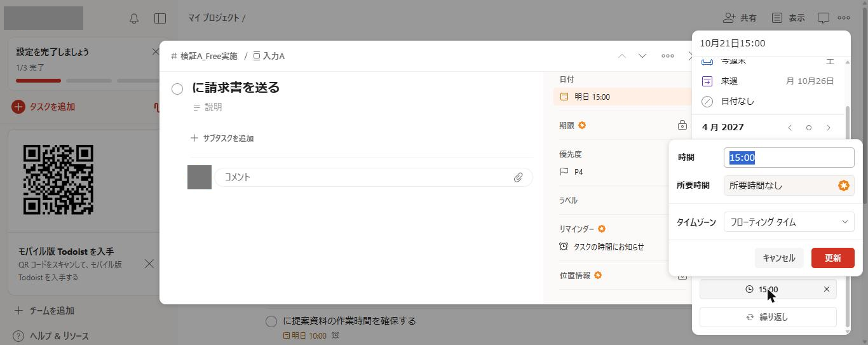The image size is (868, 345).
Task: Open the 検証A_Free実施 project breadcrumb
Action: coord(204,56)
